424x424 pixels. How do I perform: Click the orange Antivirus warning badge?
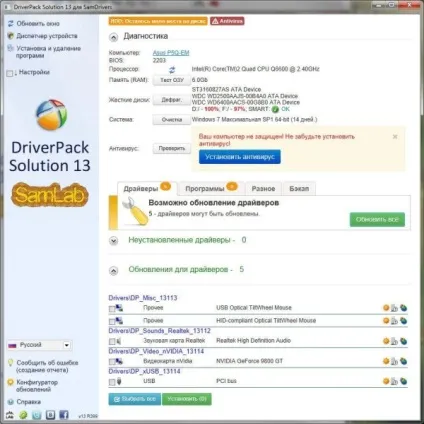pos(227,21)
